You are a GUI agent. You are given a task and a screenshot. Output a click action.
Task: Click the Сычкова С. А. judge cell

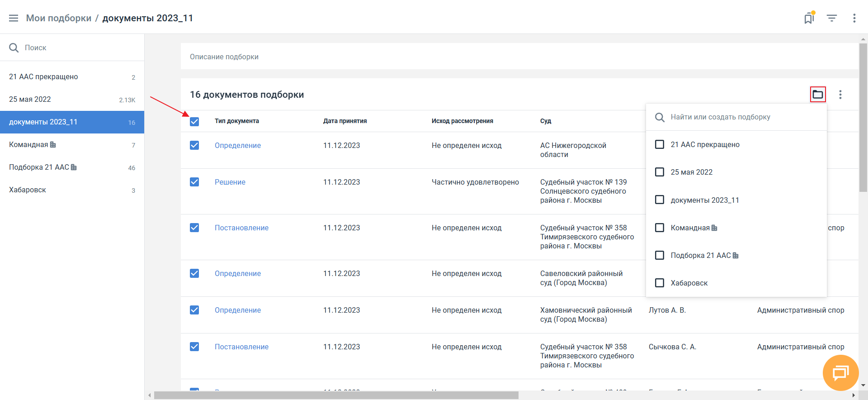(x=672, y=347)
